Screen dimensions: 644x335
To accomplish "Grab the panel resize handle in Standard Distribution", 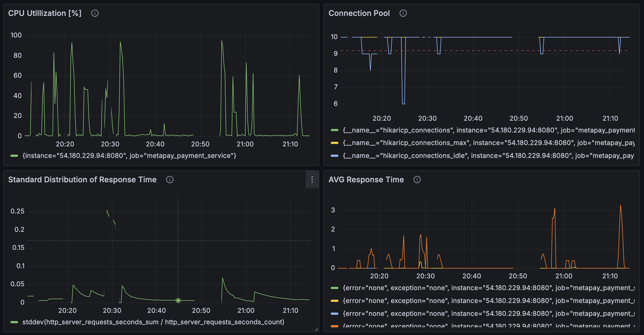I will 316,329.
